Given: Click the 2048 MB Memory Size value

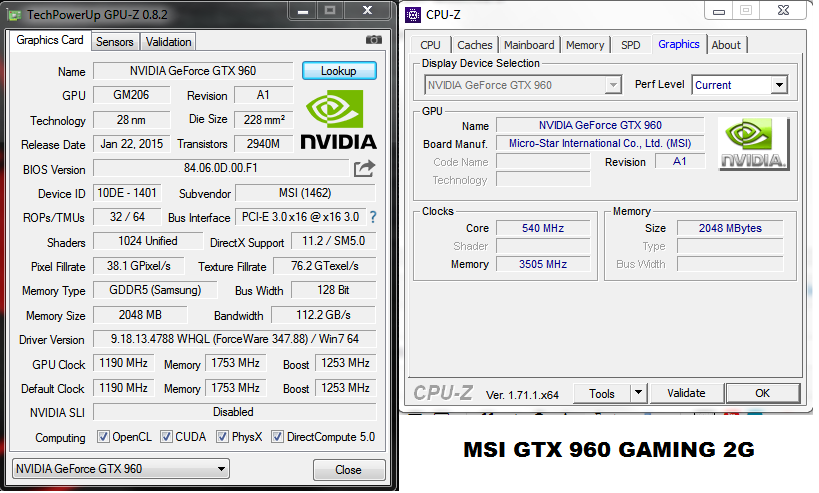Looking at the screenshot, I should [140, 315].
